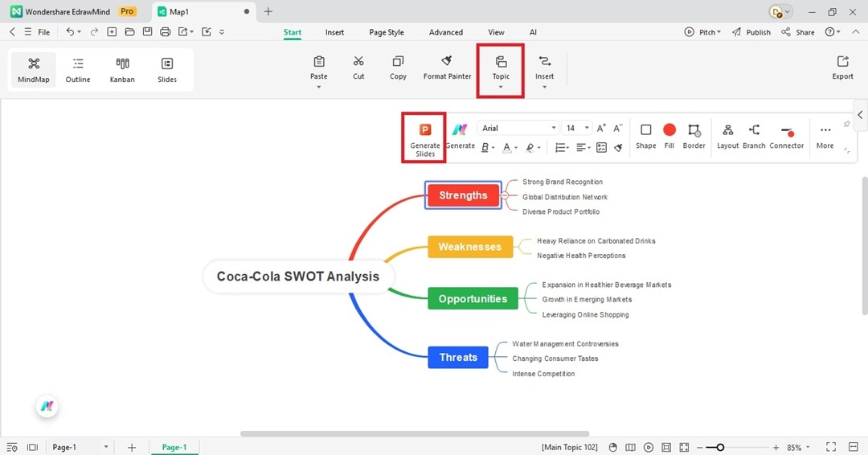
Task: Click the Publish button
Action: pos(751,32)
